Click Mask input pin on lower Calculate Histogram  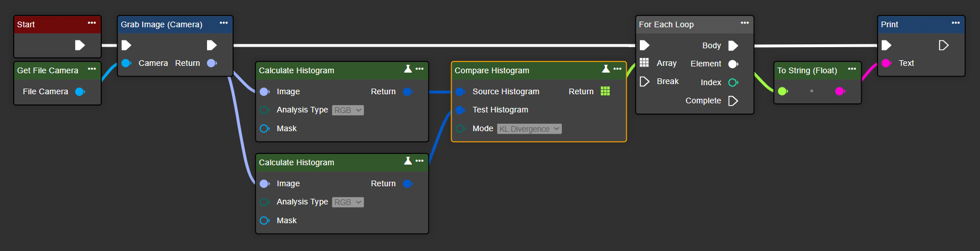264,220
